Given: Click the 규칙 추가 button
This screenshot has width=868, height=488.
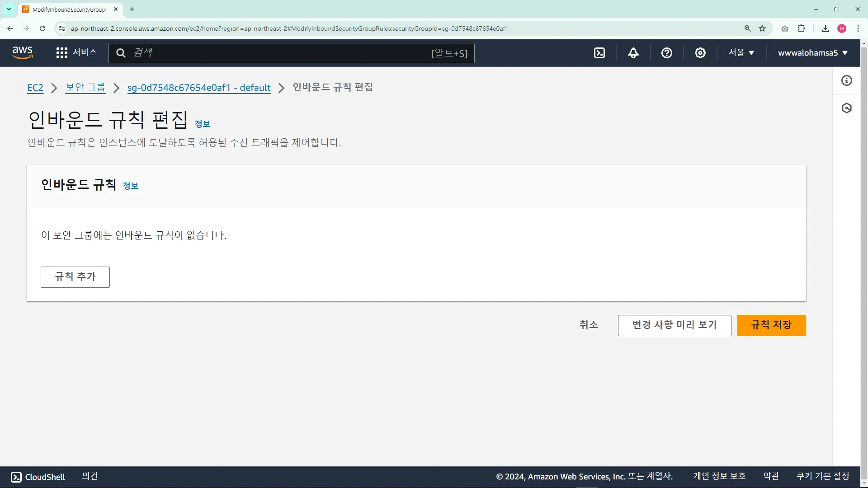Looking at the screenshot, I should (75, 277).
